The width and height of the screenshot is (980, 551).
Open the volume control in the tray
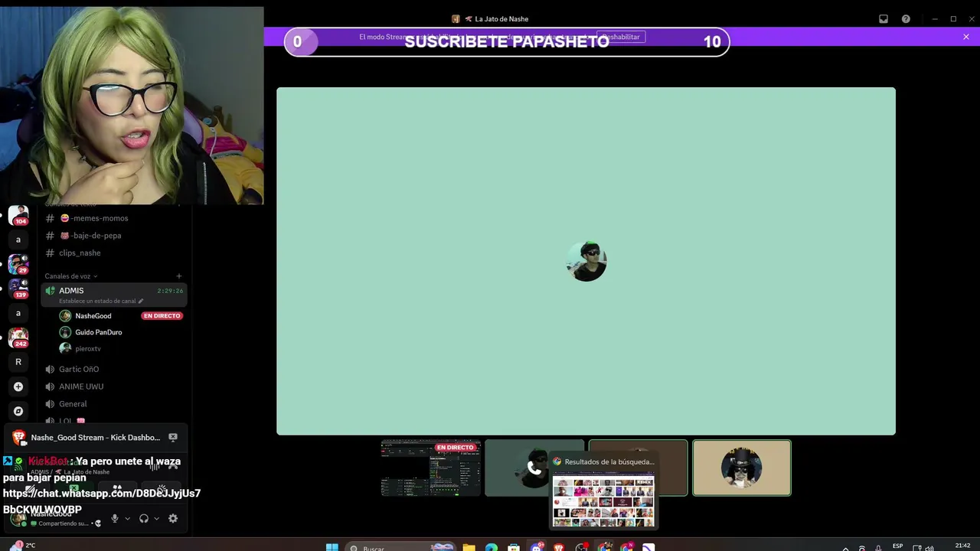(x=929, y=548)
